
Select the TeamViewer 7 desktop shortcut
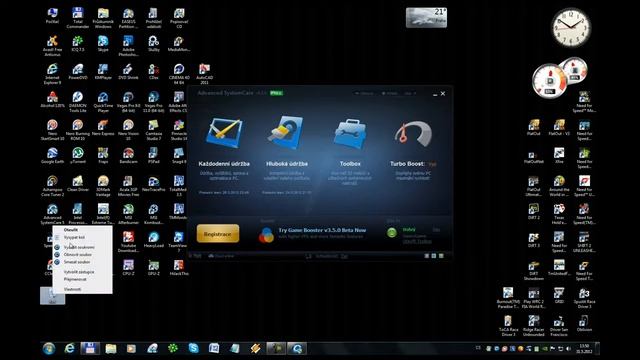click(x=179, y=242)
